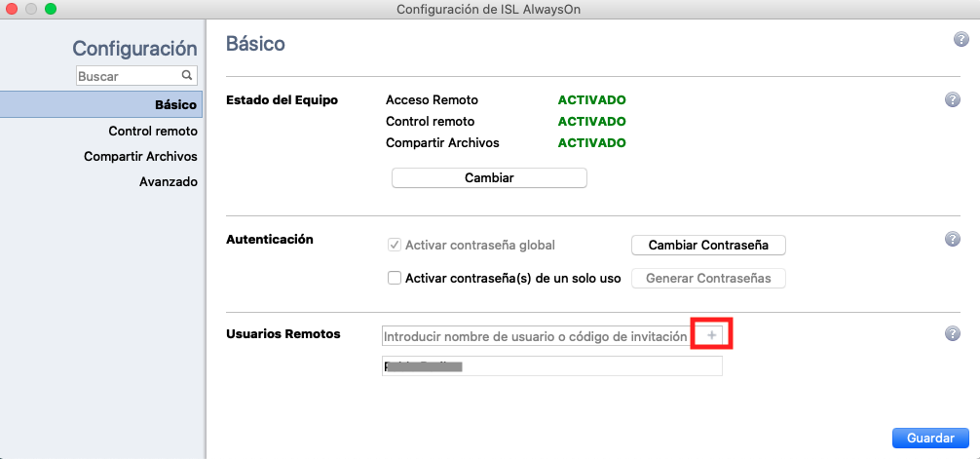Go to Avanzado settings
The height and width of the screenshot is (459, 980).
click(x=169, y=182)
